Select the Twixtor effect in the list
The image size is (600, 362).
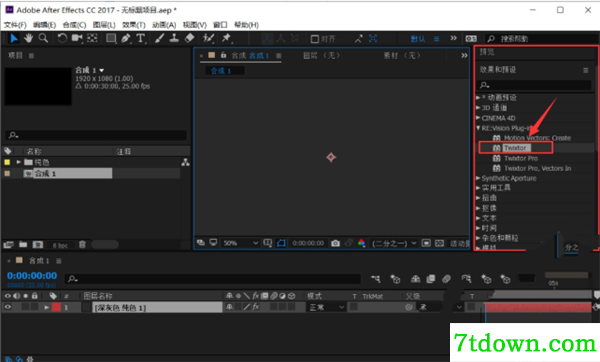pyautogui.click(x=515, y=148)
